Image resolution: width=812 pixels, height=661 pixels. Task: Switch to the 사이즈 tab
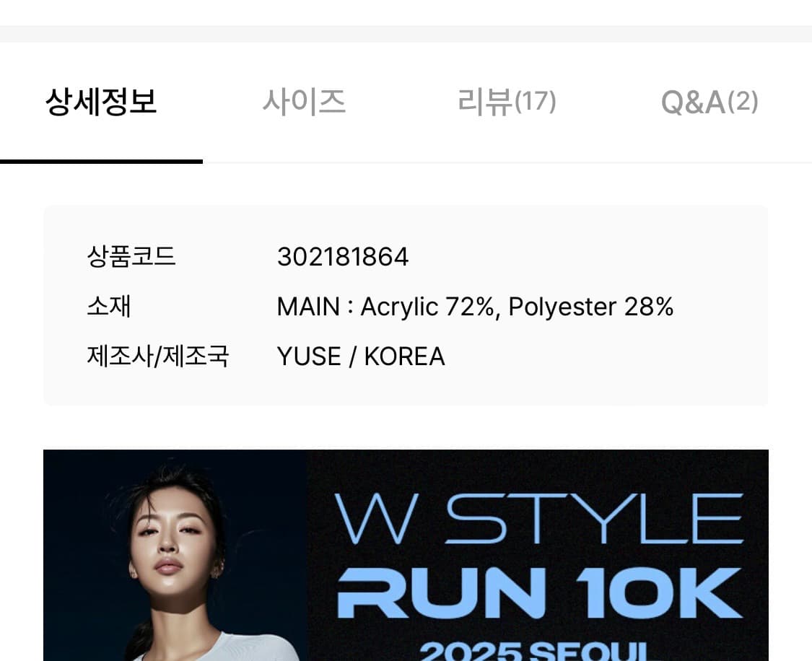pyautogui.click(x=304, y=102)
